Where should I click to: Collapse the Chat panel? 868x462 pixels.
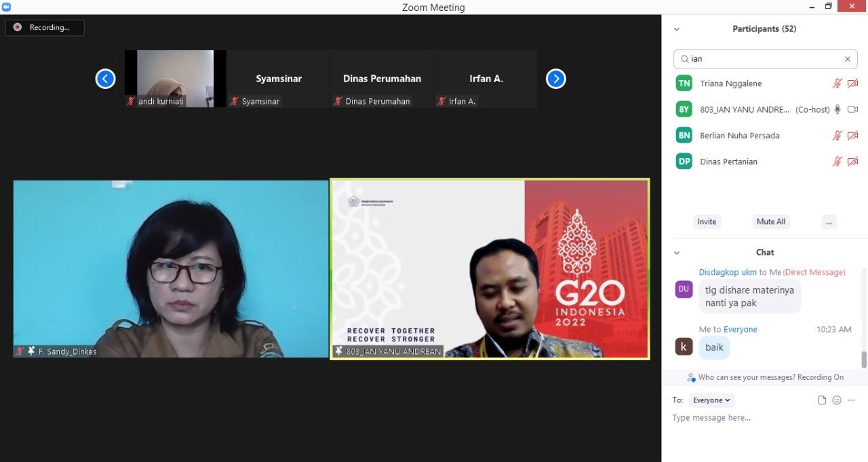coord(676,252)
